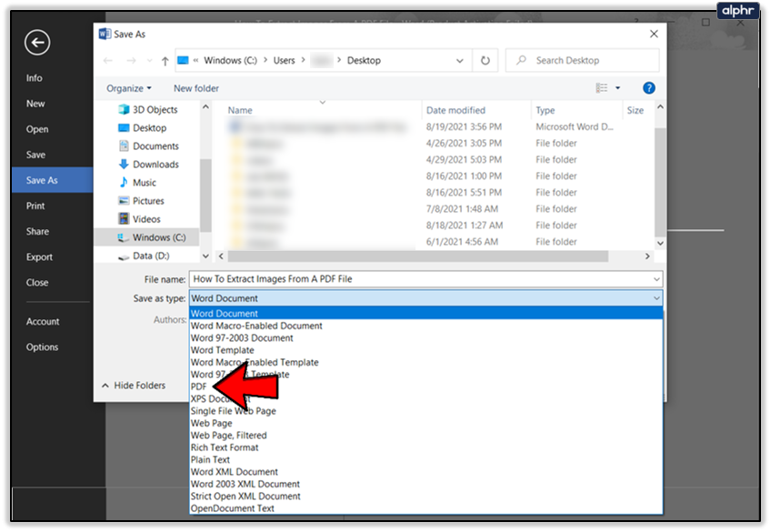Click the dialog forward navigation arrow

tap(131, 61)
